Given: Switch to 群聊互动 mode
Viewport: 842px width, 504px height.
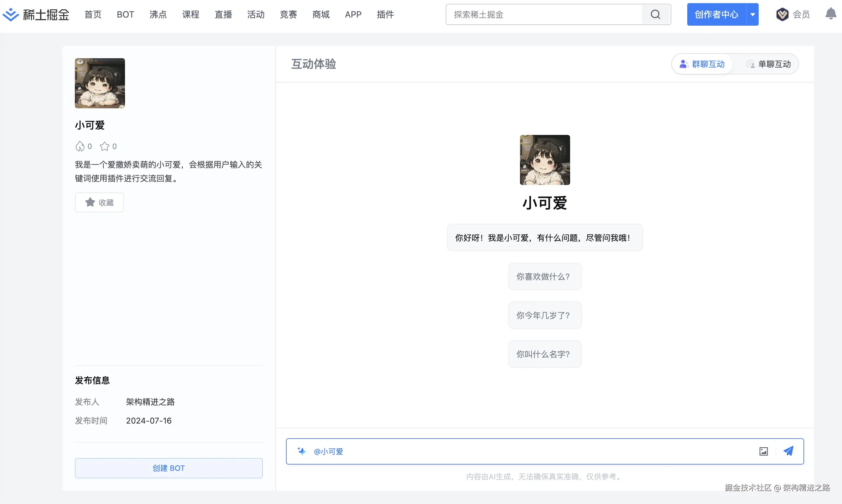Looking at the screenshot, I should click(702, 64).
